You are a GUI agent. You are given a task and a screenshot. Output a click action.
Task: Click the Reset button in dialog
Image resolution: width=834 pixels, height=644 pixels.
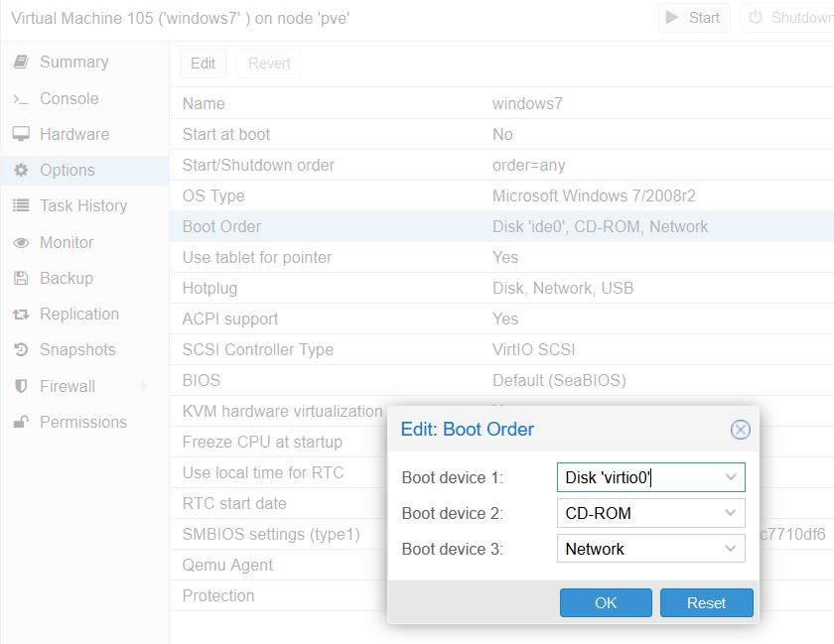706,602
